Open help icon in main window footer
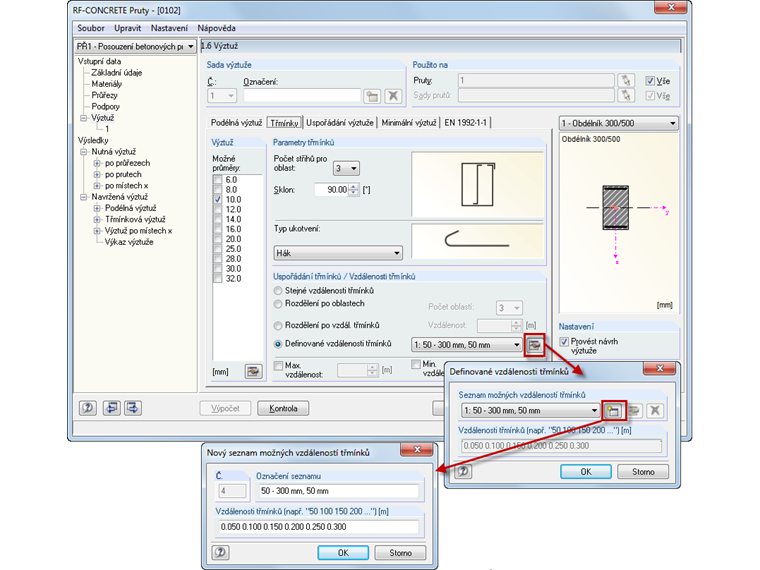 click(x=88, y=408)
